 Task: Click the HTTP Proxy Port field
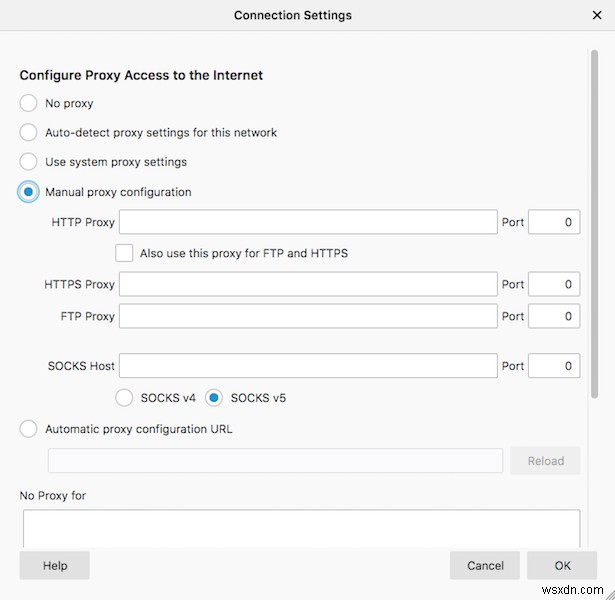coord(554,222)
